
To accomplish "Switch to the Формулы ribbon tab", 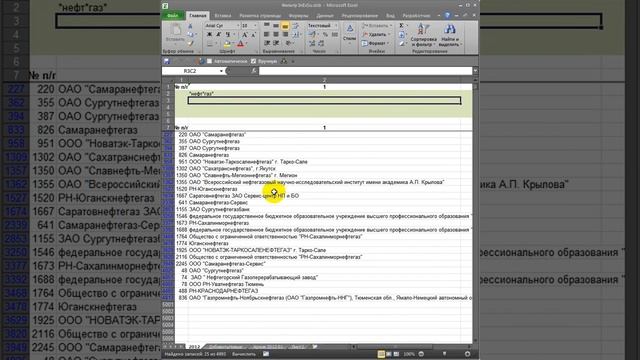I will 298,16.
